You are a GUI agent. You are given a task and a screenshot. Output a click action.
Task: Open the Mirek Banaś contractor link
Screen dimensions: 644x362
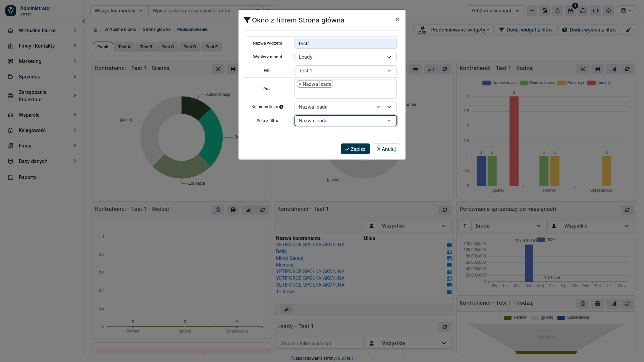point(289,258)
